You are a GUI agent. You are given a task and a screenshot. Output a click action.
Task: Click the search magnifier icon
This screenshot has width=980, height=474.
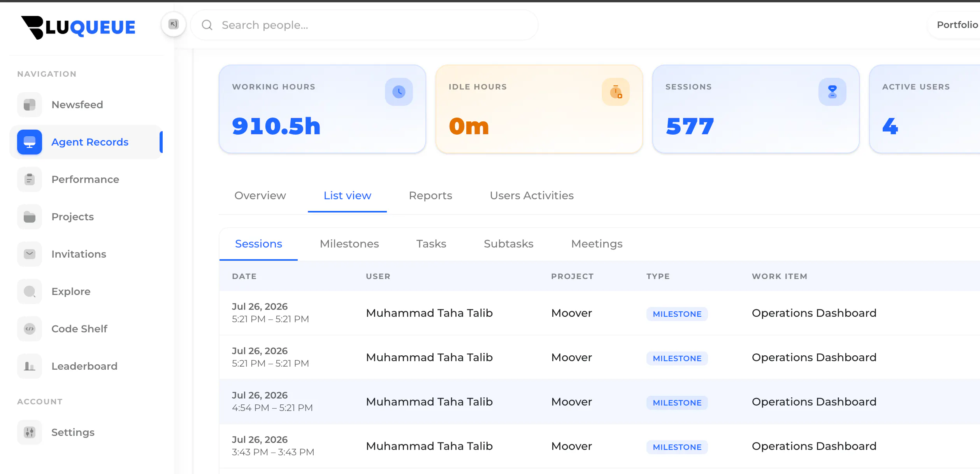(207, 25)
